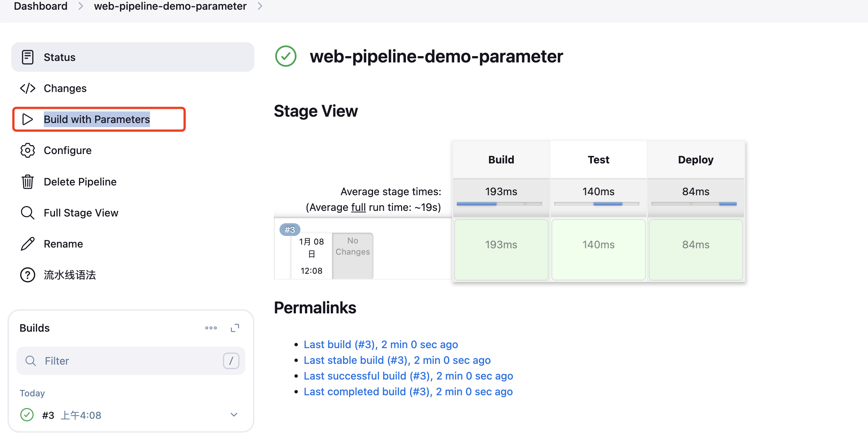
Task: Click the Configure gear icon
Action: point(28,150)
